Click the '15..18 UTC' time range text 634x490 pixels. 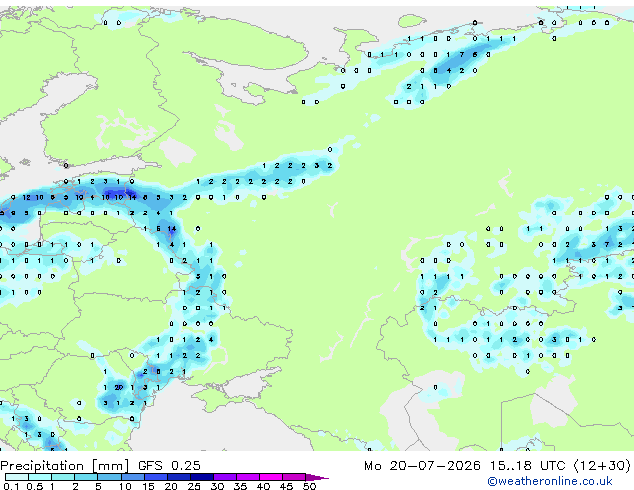[x=527, y=466]
